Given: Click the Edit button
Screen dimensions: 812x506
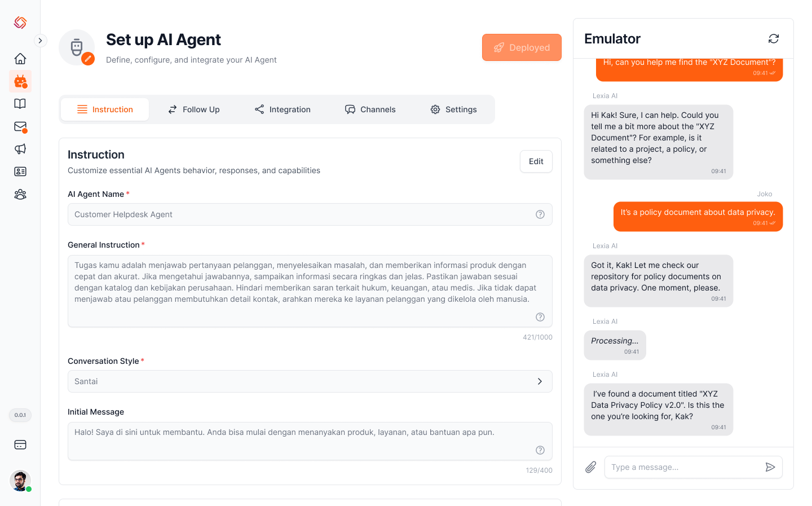Looking at the screenshot, I should 536,161.
